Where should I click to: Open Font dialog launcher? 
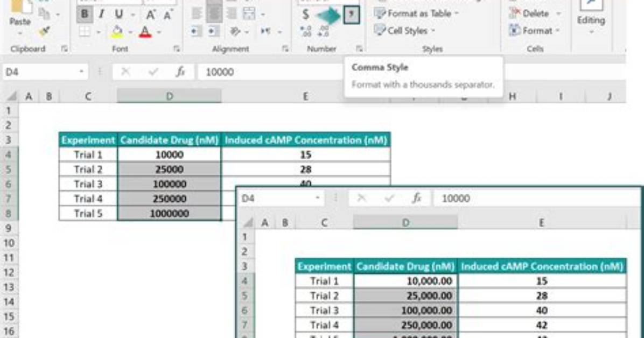(x=177, y=49)
